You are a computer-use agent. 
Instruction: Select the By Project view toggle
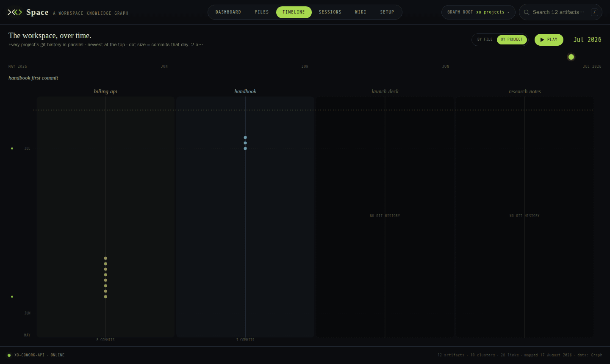[x=512, y=39]
